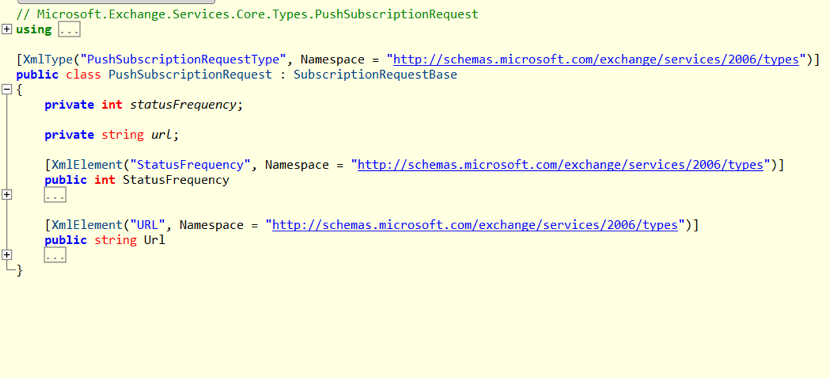Click the closing brace of the class
The height and width of the screenshot is (378, 830).
tap(20, 271)
